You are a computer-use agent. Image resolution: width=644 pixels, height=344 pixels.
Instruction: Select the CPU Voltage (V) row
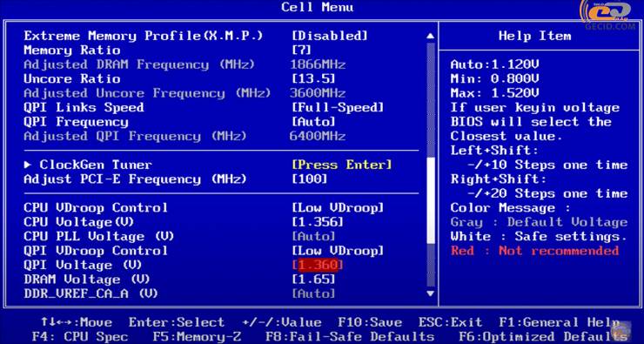point(79,222)
